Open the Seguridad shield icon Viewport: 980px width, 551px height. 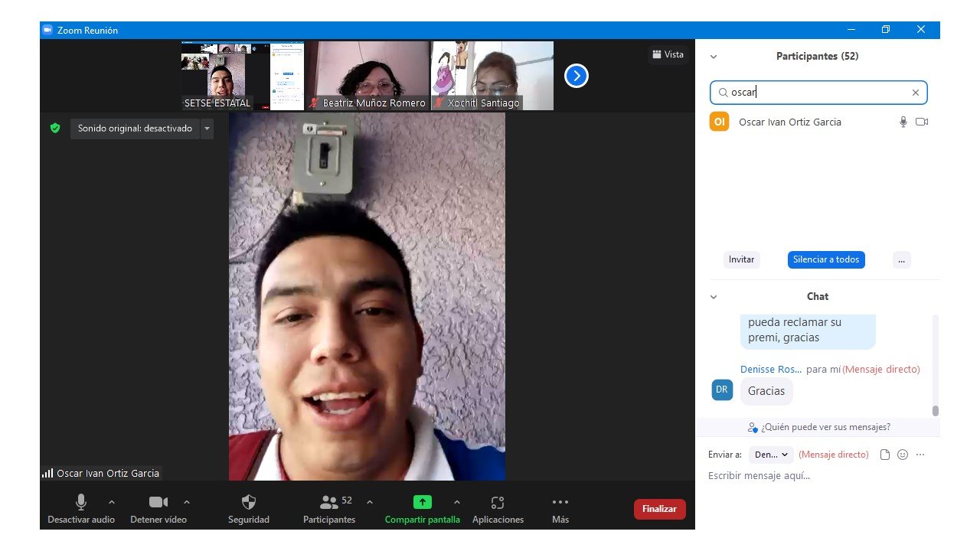[248, 503]
